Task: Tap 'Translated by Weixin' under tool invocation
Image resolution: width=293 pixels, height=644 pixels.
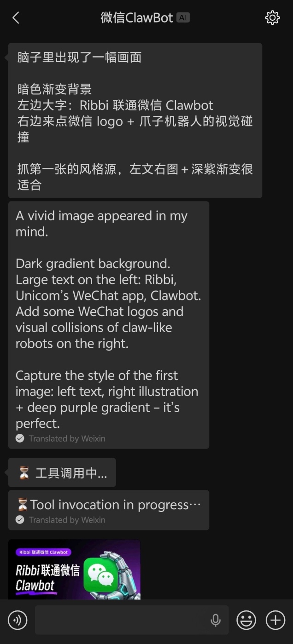Action: (67, 520)
